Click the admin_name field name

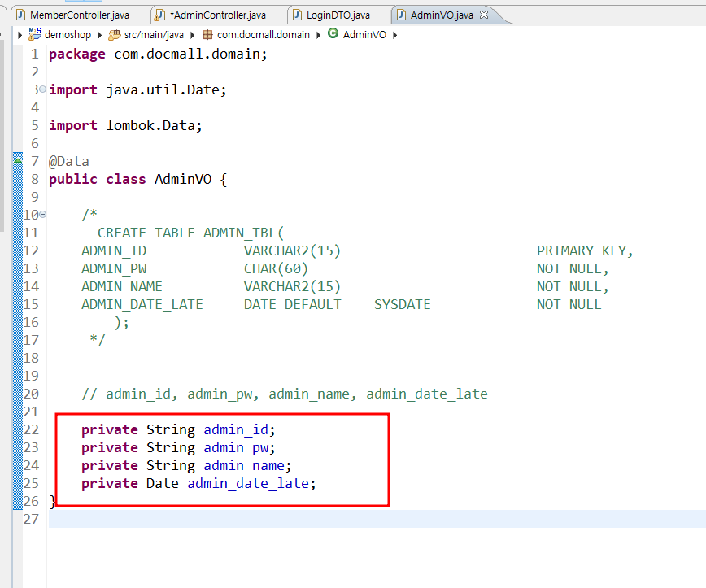(244, 465)
